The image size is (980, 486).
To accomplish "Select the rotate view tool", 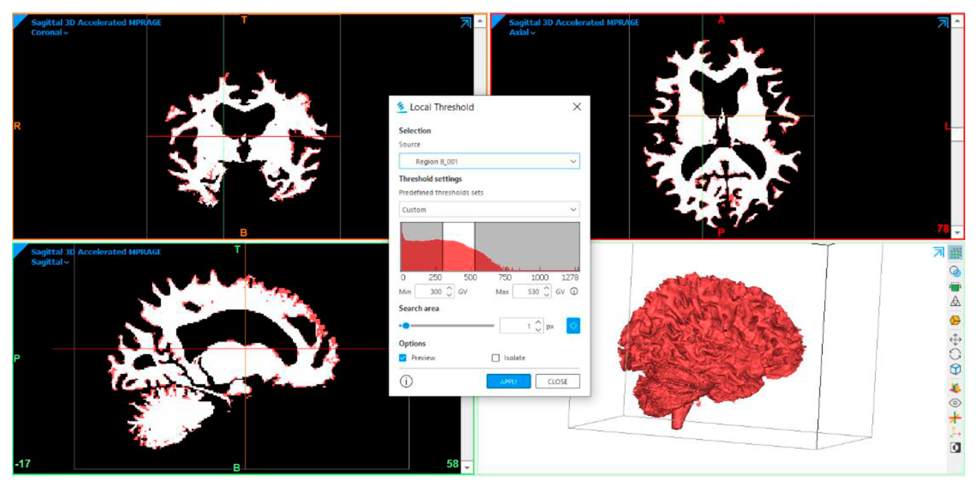I will 955,354.
